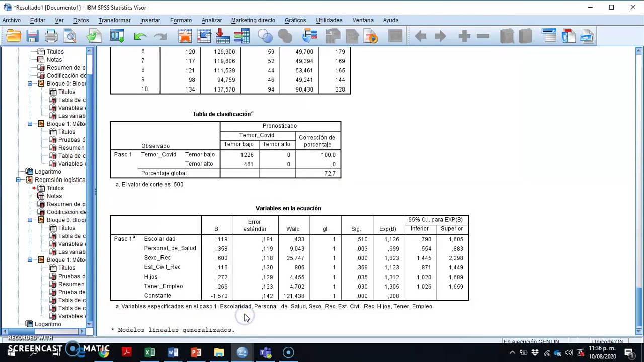Click the insert title toolbar icon
The width and height of the screenshot is (644, 362).
(x=569, y=36)
